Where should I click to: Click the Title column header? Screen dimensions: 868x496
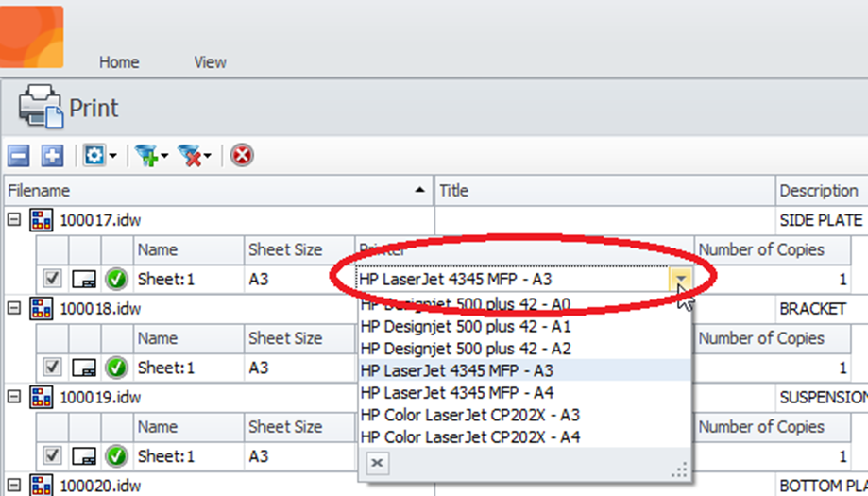(605, 191)
